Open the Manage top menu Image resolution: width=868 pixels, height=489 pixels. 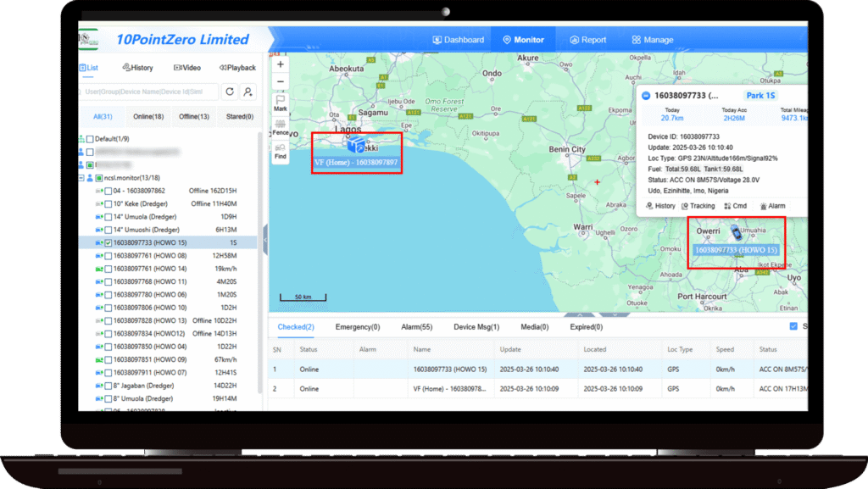[653, 40]
